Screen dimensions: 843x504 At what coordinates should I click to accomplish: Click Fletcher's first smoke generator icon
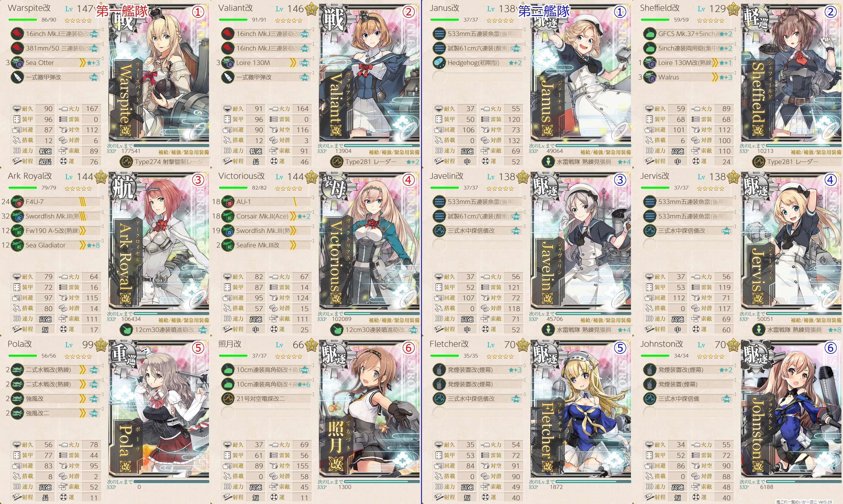tap(439, 370)
